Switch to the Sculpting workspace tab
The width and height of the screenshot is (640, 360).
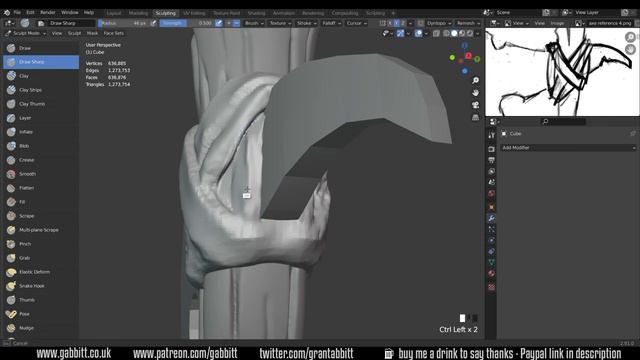tap(165, 13)
